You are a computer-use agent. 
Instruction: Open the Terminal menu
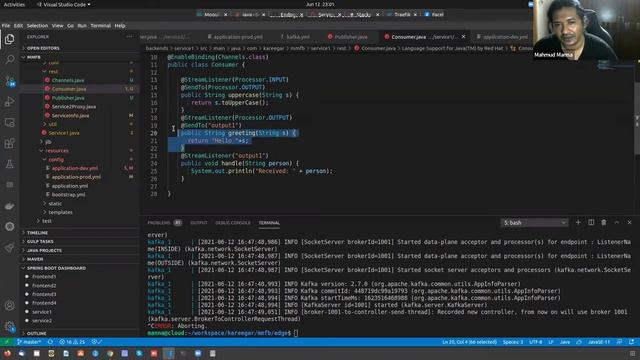[x=100, y=26]
